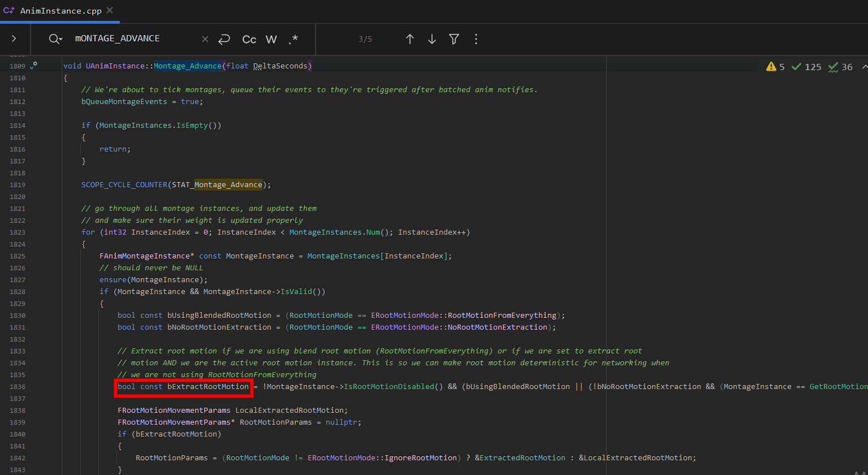Click nullptr on line 1839

(x=342, y=422)
